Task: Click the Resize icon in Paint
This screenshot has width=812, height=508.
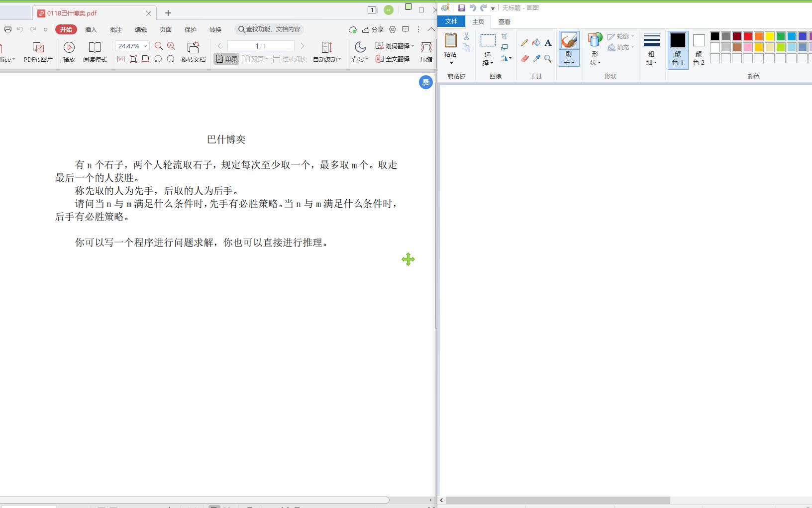Action: tap(505, 47)
